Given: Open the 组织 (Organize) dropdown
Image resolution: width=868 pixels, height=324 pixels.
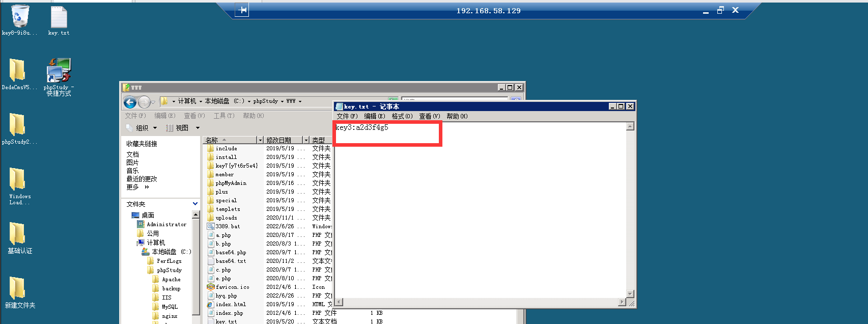Looking at the screenshot, I should 142,128.
